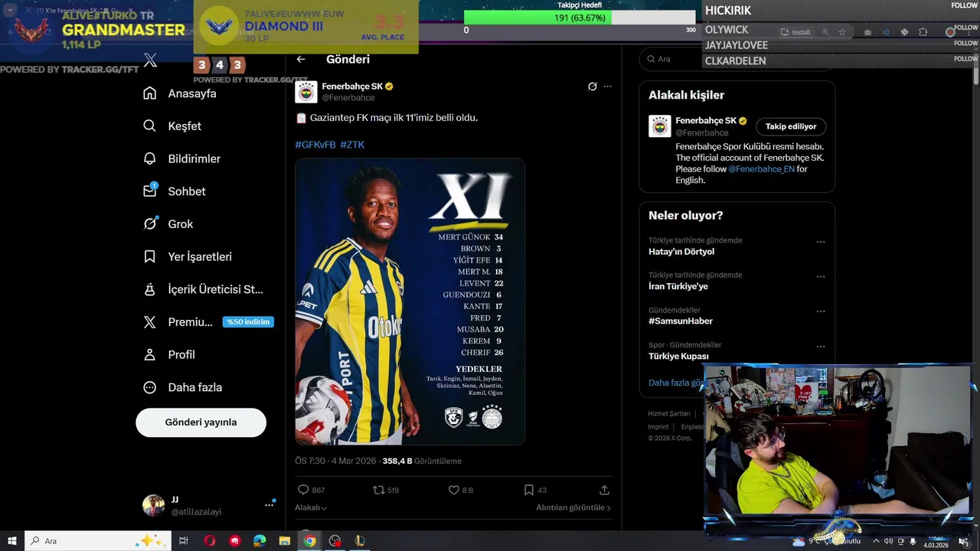Open account menu dots beside JJ
The width and height of the screenshot is (980, 551).
(269, 505)
